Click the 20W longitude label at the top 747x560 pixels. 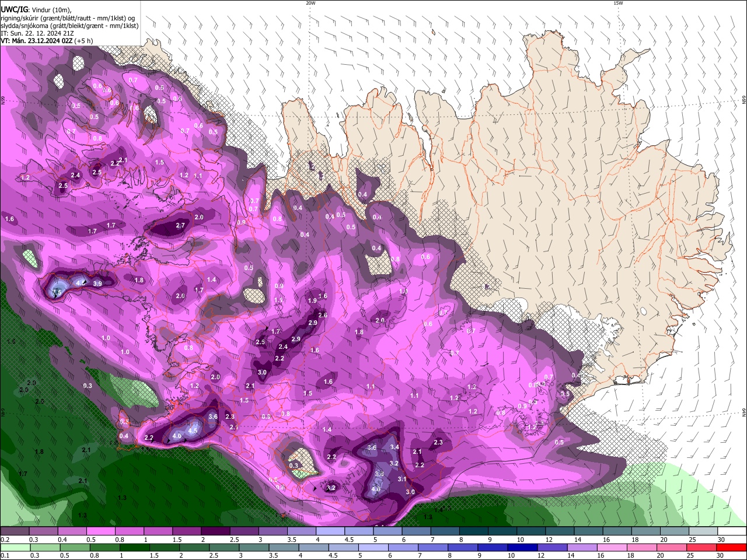click(x=310, y=3)
